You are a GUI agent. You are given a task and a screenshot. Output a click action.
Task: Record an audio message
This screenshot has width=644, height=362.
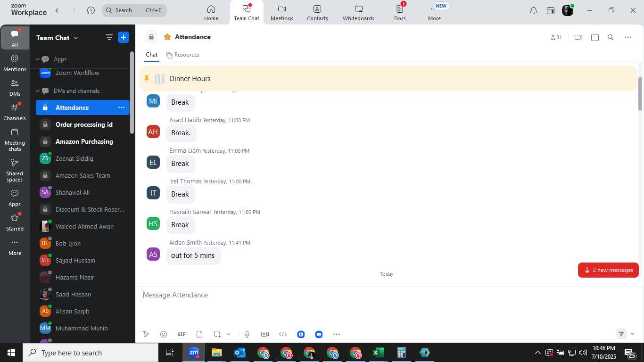pos(247,334)
